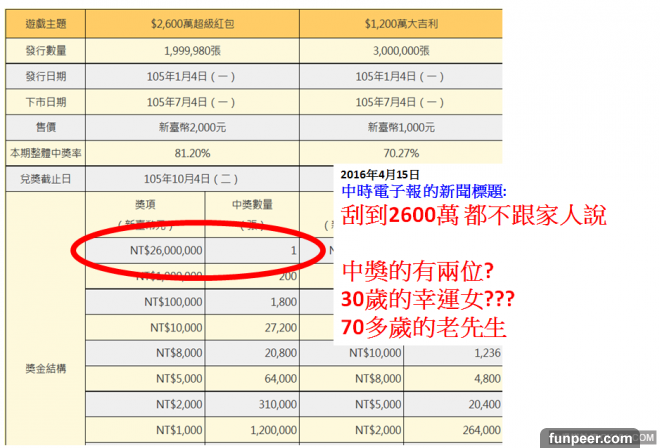
Task: Open the funpeer.com watermark link
Action: tap(596, 437)
